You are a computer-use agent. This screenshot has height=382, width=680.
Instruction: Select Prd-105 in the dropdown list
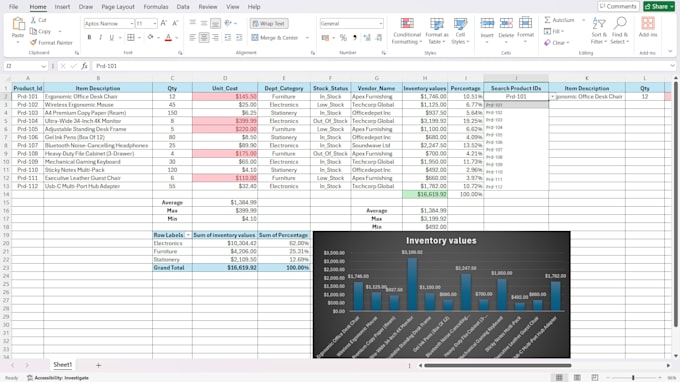coord(494,135)
